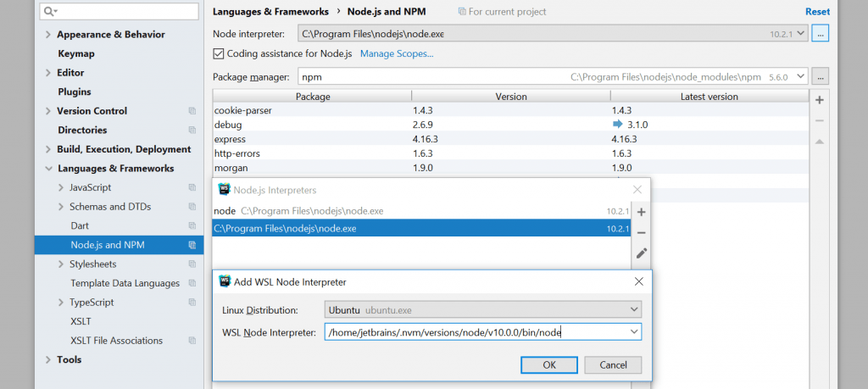Expand the Tools settings group
The height and width of the screenshot is (389, 868).
coord(48,359)
